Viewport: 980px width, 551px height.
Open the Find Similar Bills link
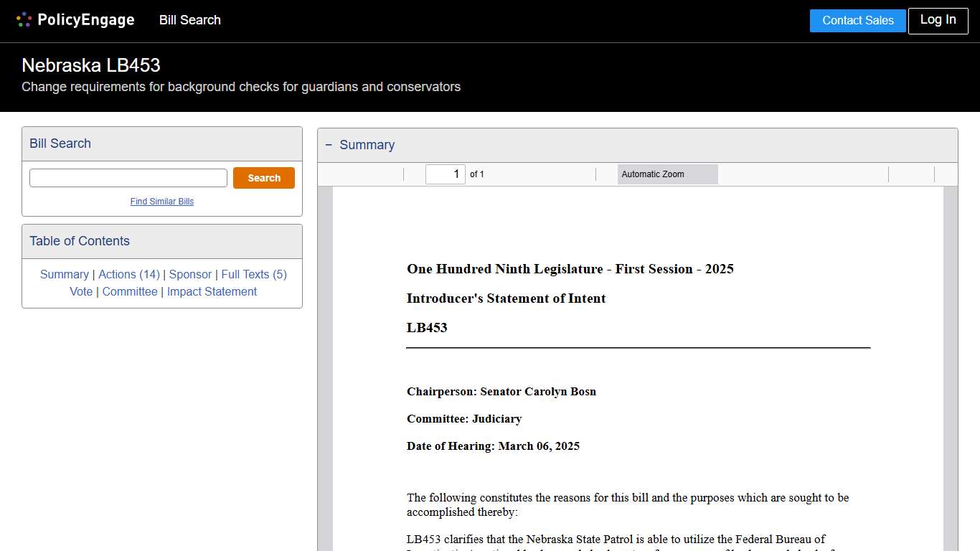pos(161,202)
